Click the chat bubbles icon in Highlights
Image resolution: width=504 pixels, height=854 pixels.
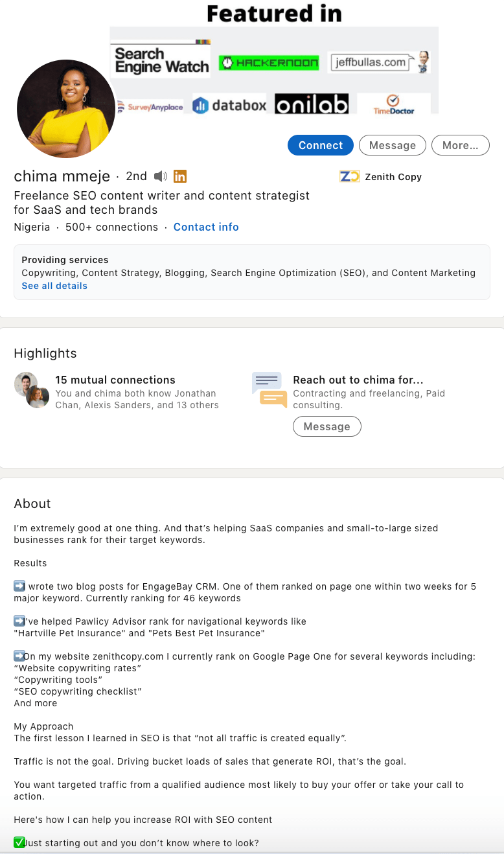point(269,390)
